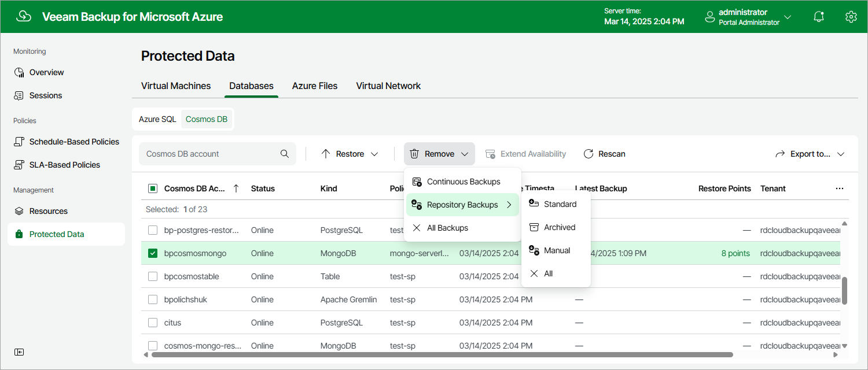
Task: Click the Repository Backups menu icon
Action: [417, 205]
